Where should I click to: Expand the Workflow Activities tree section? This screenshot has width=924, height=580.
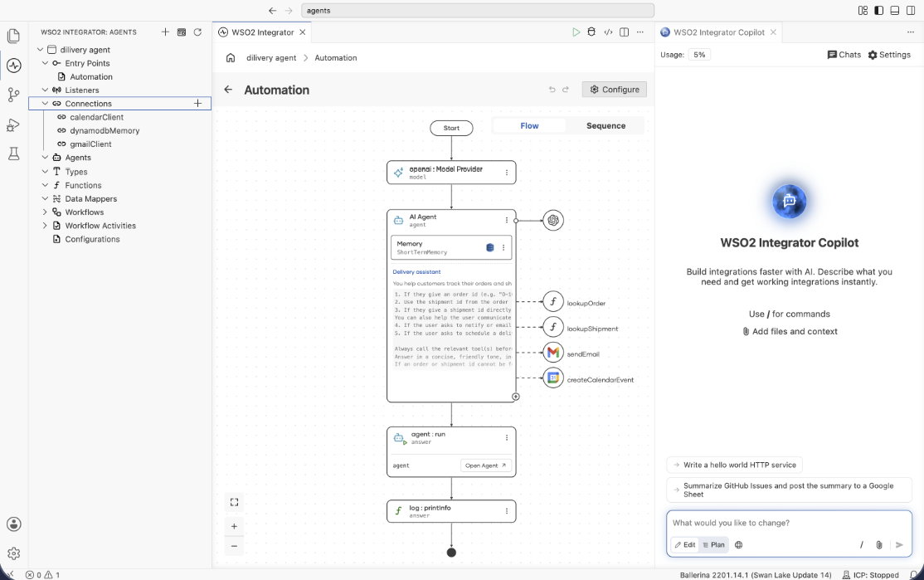click(x=45, y=225)
